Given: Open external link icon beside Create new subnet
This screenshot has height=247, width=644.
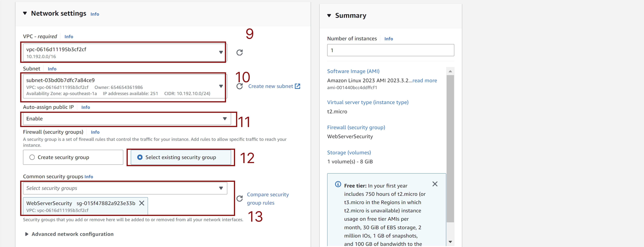Looking at the screenshot, I should (x=298, y=86).
